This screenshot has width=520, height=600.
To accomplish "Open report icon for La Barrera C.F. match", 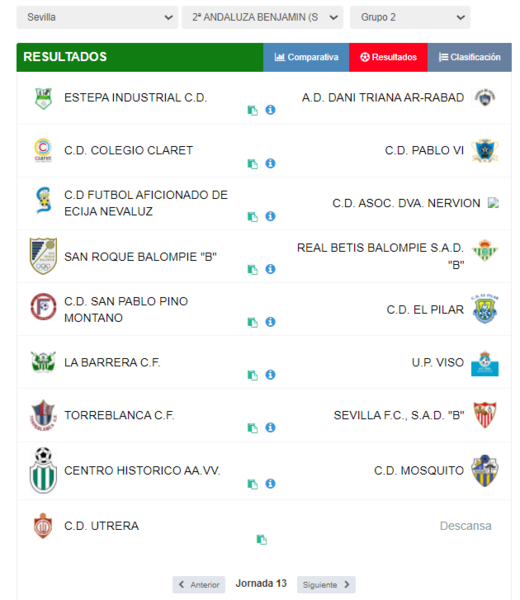I will [x=252, y=375].
